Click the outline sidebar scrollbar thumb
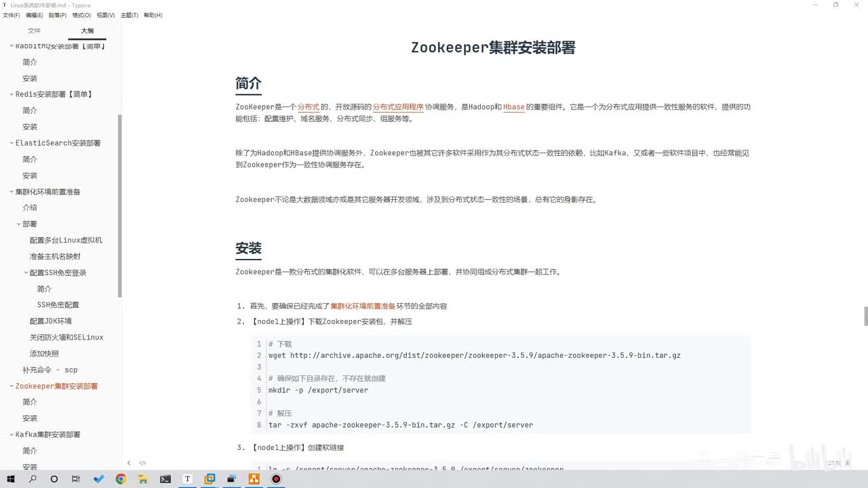This screenshot has width=868, height=488. coord(120,205)
